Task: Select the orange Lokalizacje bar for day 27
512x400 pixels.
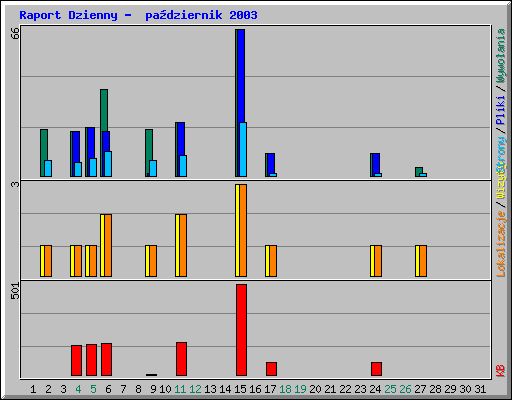Action: (x=423, y=261)
